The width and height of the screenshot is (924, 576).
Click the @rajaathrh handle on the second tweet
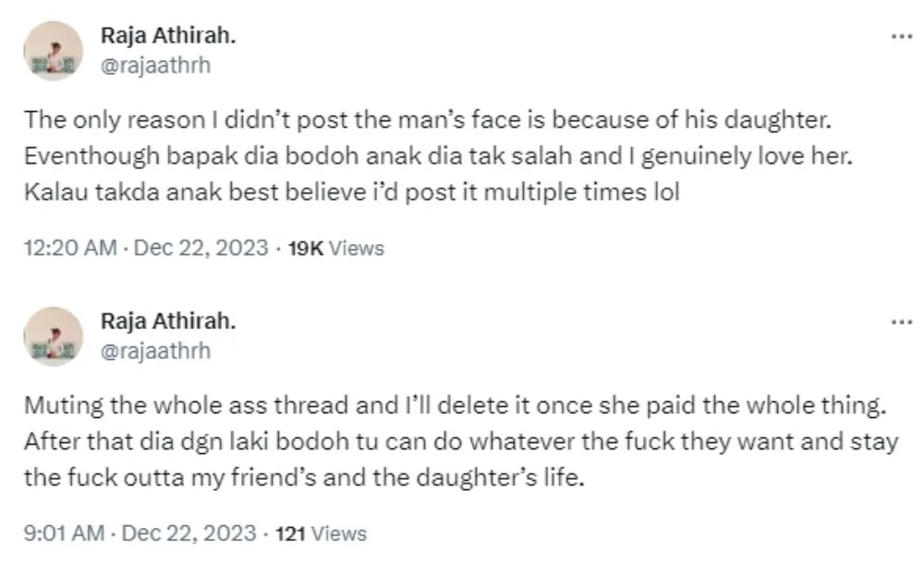[154, 350]
